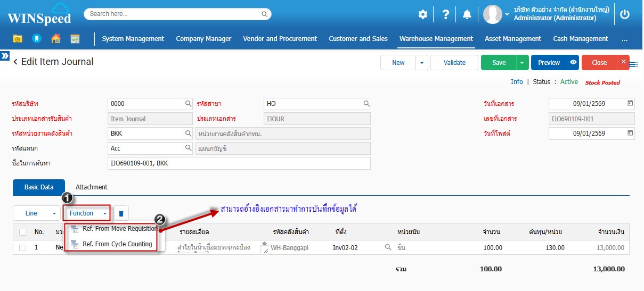Click the ชื่อในการค้นหา input field
The image size is (644, 291).
click(x=239, y=163)
